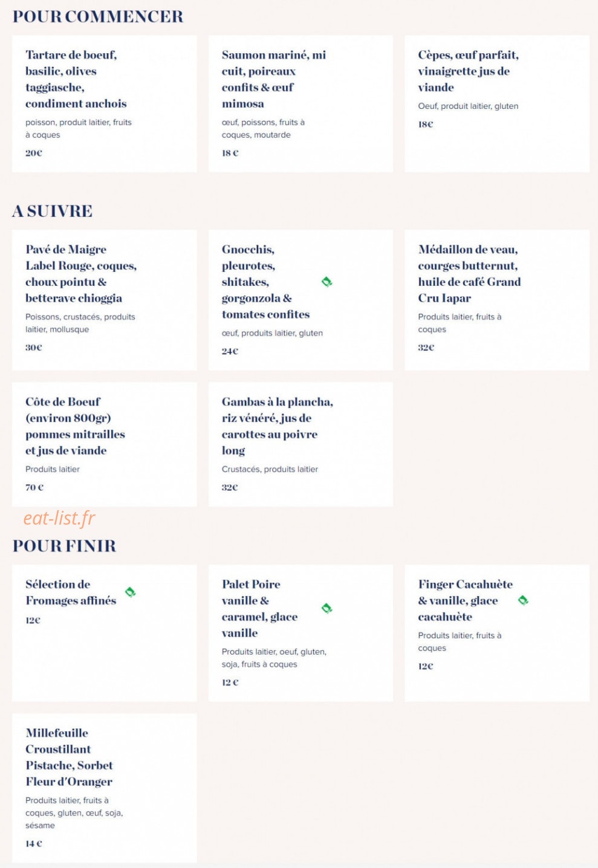Click the green icon beside Palet Poire vanille
Screen dimensions: 598x868
327,608
